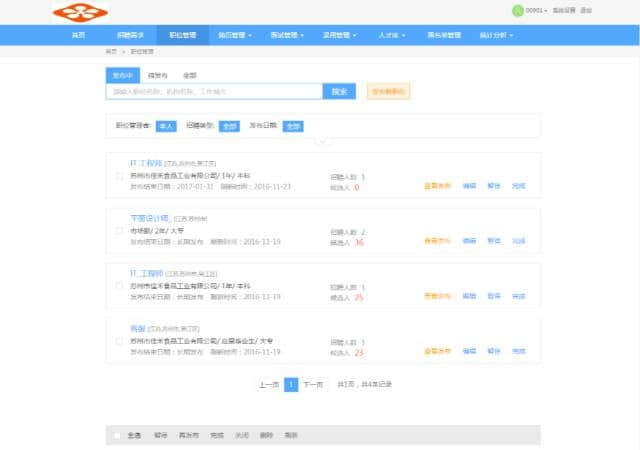Collapse the filter panel chevron

tap(321, 142)
